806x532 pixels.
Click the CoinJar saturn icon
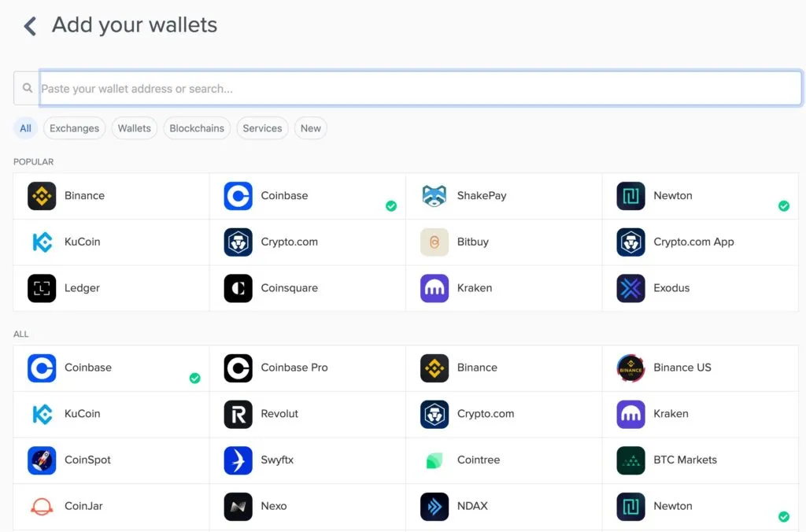[x=41, y=507]
